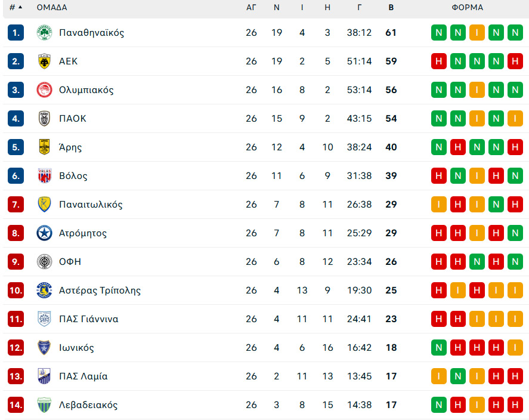Screen dimensions: 529x420
Task: Click the Βόλος club badge icon
Action: coord(44,176)
